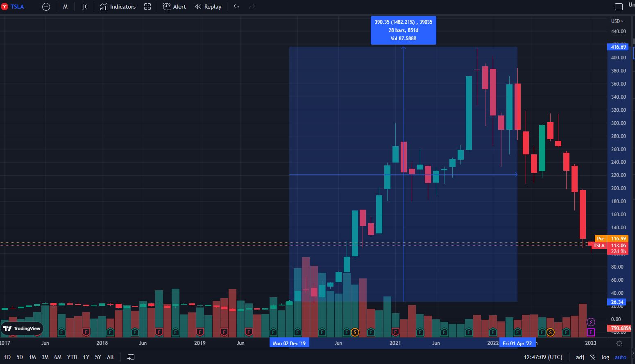The image size is (635, 364).
Task: Click the 200.00 price axis value
Action: 618,188
